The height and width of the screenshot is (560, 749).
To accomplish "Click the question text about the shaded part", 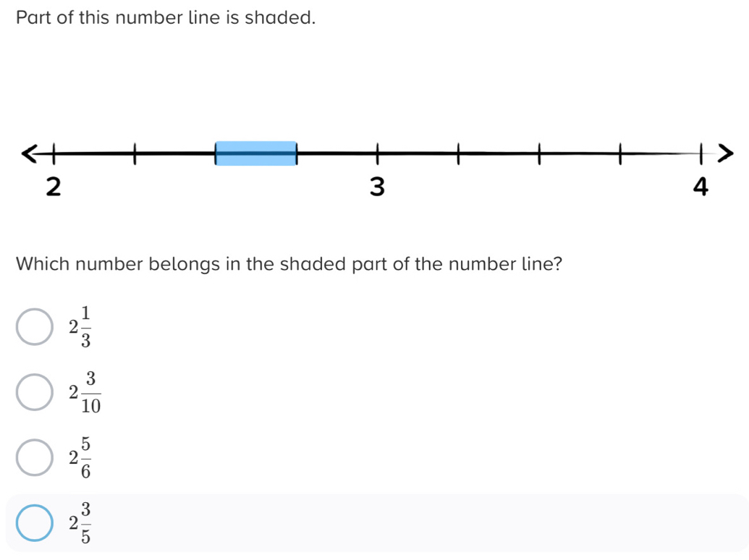I will pyautogui.click(x=289, y=264).
